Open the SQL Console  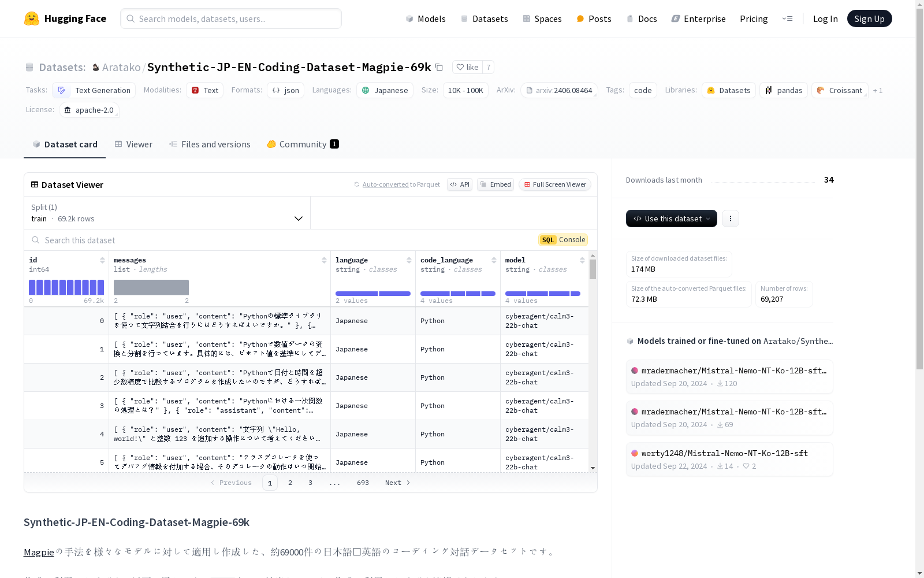pyautogui.click(x=563, y=240)
